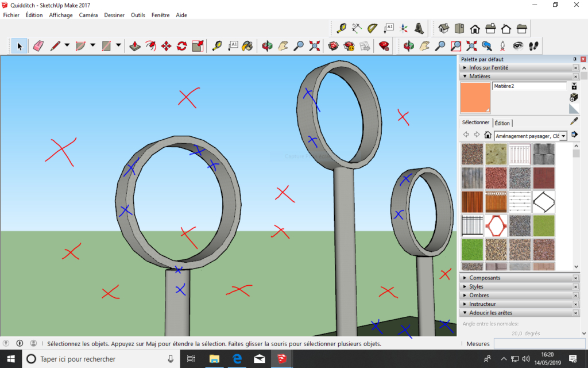Image resolution: width=588 pixels, height=368 pixels.
Task: Pick the Paint Bucket tool
Action: tap(247, 46)
